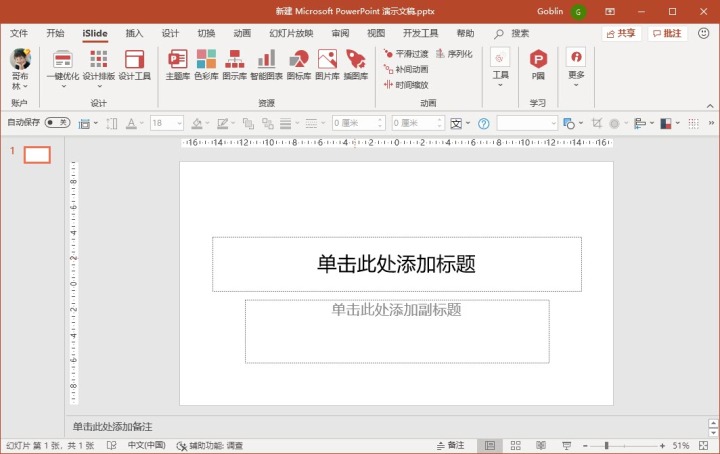The image size is (720, 454).
Task: Toggle the 自动保存 autosave switch
Action: point(57,123)
